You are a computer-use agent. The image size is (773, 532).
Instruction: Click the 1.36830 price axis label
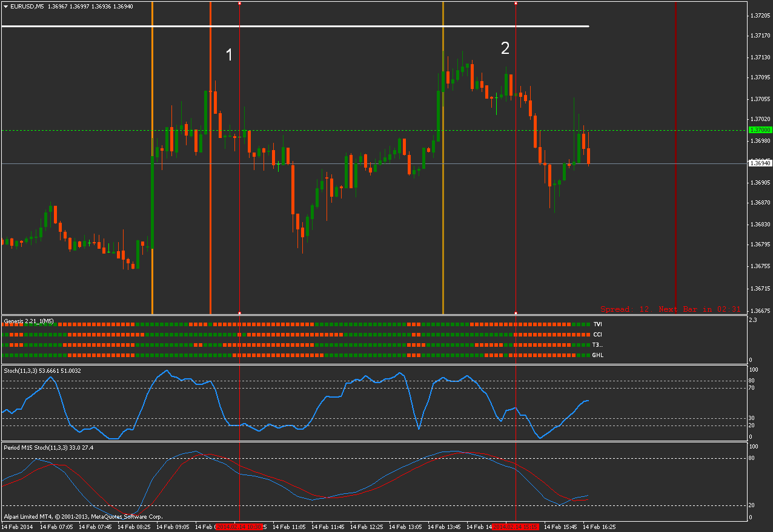(x=760, y=224)
